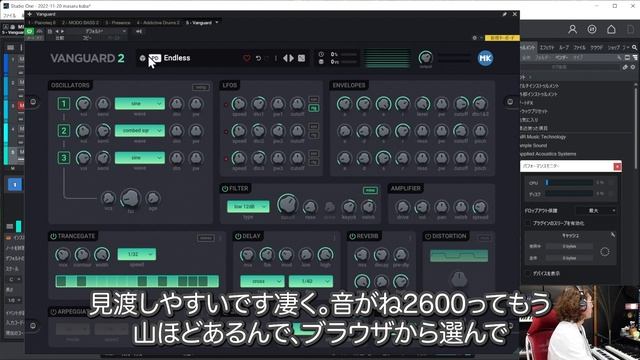Open the Delay cross mode dropdown
640x360 pixels.
[x=262, y=281]
